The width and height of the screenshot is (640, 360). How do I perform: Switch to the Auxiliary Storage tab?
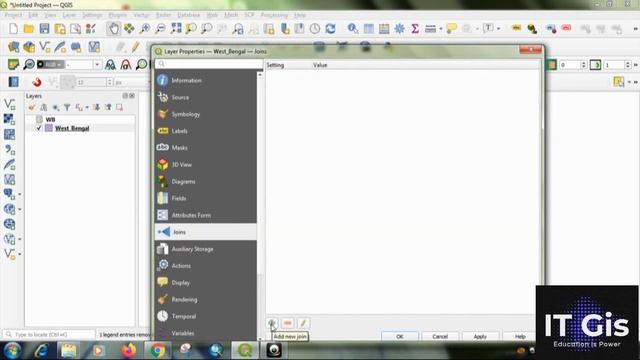tap(206, 249)
